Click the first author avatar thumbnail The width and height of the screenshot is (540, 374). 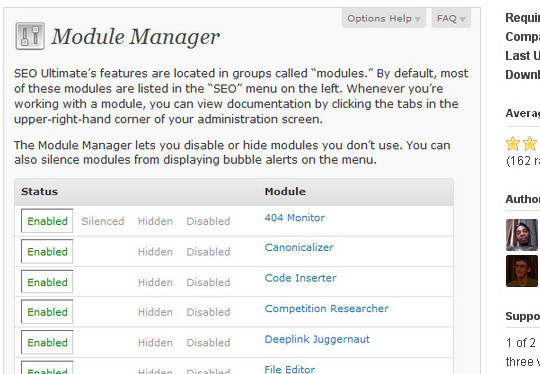[x=522, y=235]
